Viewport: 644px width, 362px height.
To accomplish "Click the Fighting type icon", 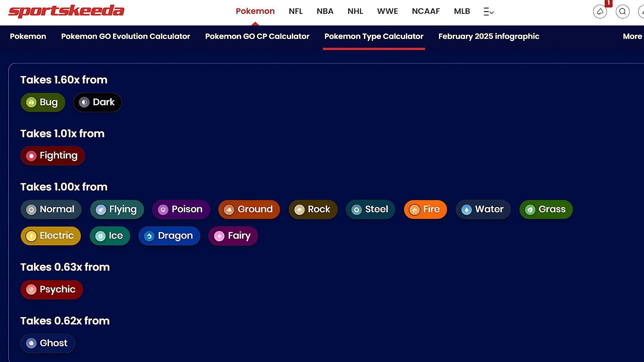I will [31, 156].
